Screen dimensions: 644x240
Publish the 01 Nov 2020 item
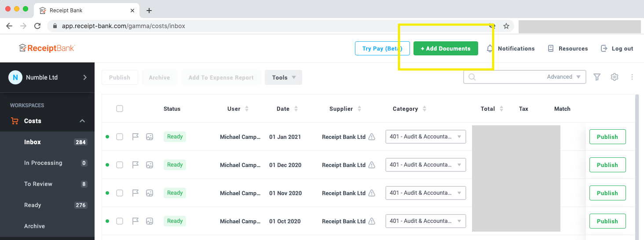[x=607, y=193]
